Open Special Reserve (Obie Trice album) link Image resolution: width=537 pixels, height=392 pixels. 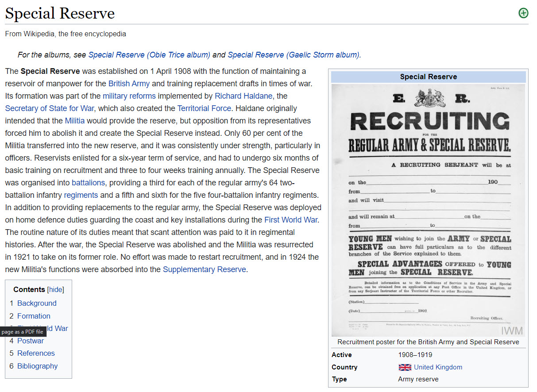point(149,55)
